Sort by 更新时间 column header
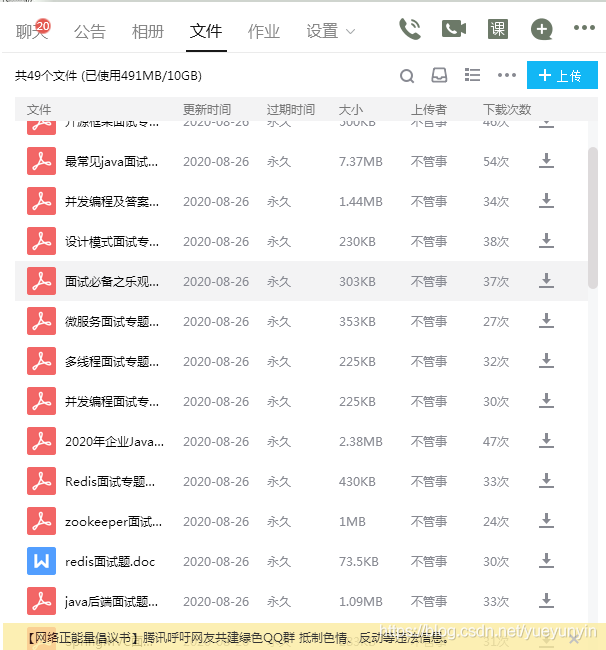Screen dimensions: 606x650 click(x=207, y=109)
